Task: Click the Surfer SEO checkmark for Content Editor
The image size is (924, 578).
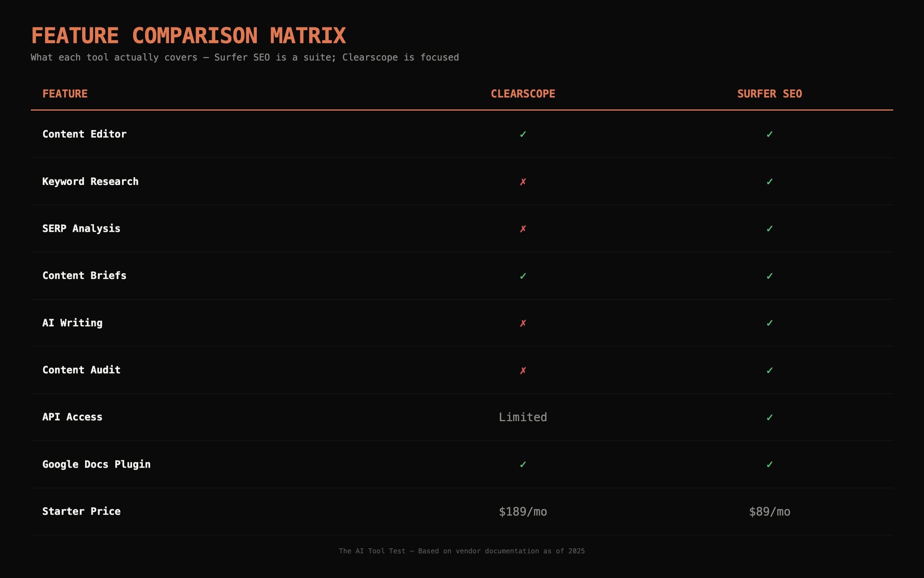Action: (x=770, y=134)
